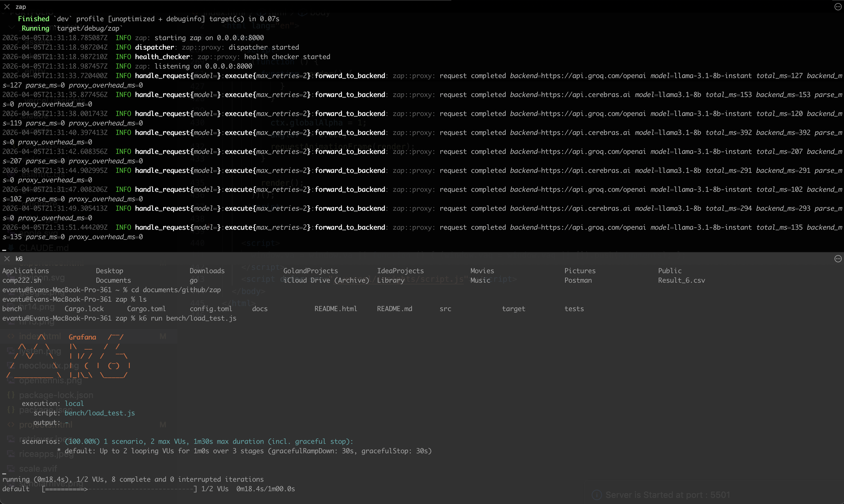844x504 pixels.
Task: Click the green Running status text
Action: (35, 28)
